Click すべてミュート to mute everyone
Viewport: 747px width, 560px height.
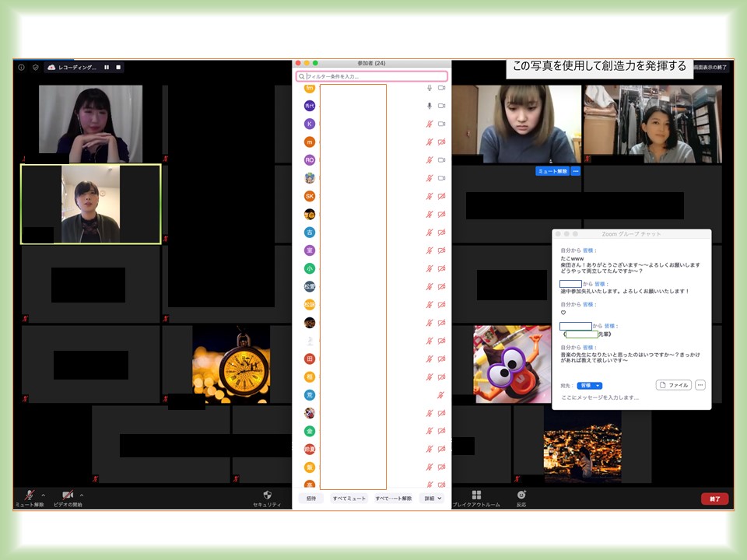tap(349, 498)
